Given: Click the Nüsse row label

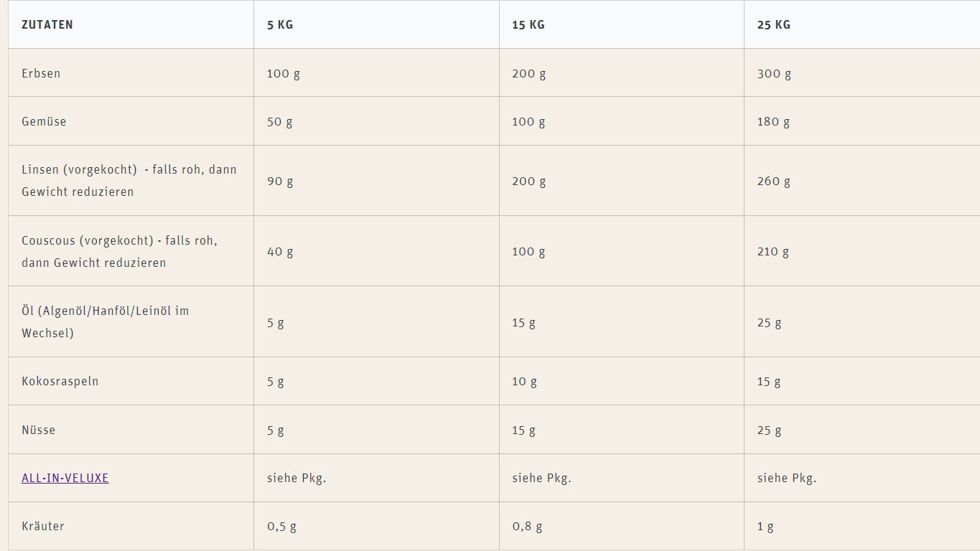Looking at the screenshot, I should click(39, 430).
